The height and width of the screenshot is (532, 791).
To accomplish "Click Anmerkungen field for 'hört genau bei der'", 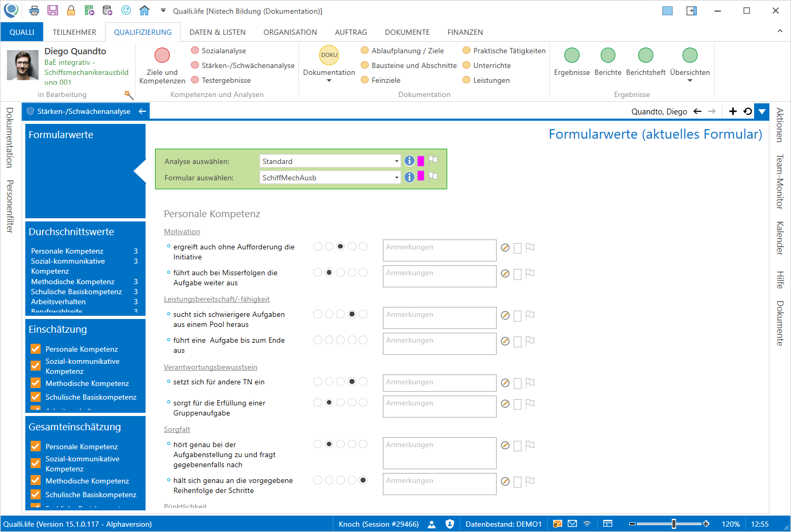I will (440, 453).
